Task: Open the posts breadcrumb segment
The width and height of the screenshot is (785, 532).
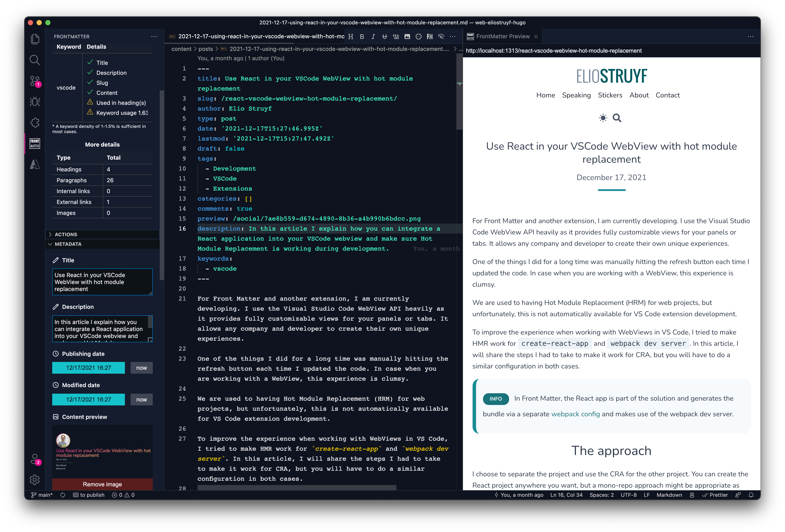Action: 206,49
